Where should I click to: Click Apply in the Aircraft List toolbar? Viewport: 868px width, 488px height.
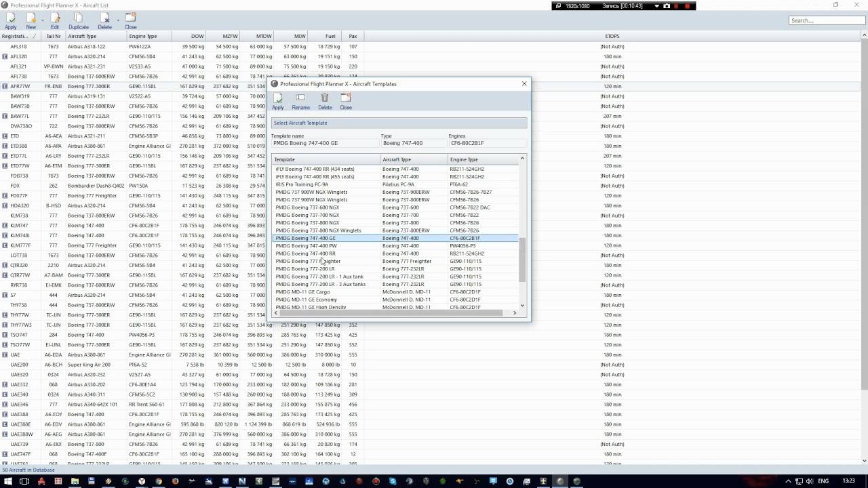(10, 21)
